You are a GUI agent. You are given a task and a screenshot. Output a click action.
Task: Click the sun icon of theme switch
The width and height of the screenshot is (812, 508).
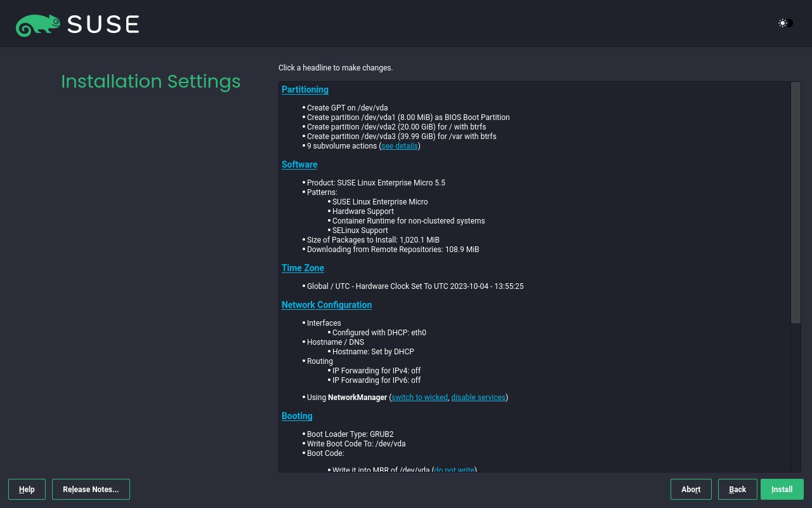[x=783, y=23]
